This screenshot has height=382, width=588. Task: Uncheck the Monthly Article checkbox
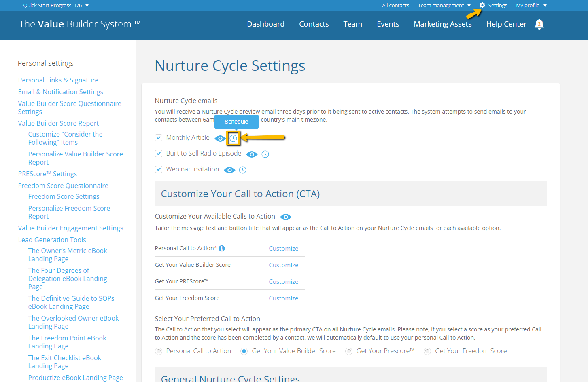tap(158, 137)
